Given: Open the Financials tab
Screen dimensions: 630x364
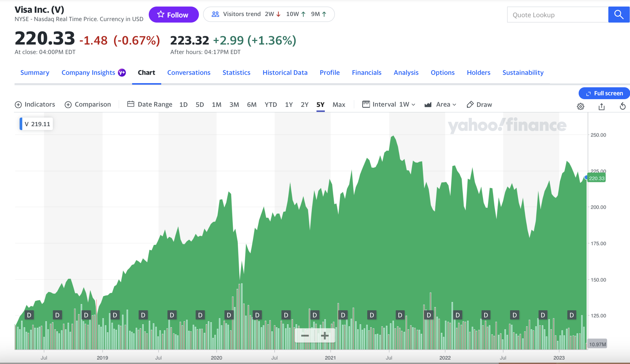Looking at the screenshot, I should click(x=366, y=72).
